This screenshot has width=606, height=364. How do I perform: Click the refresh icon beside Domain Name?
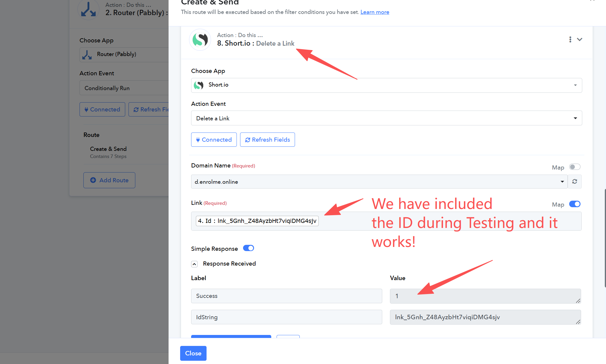(575, 181)
